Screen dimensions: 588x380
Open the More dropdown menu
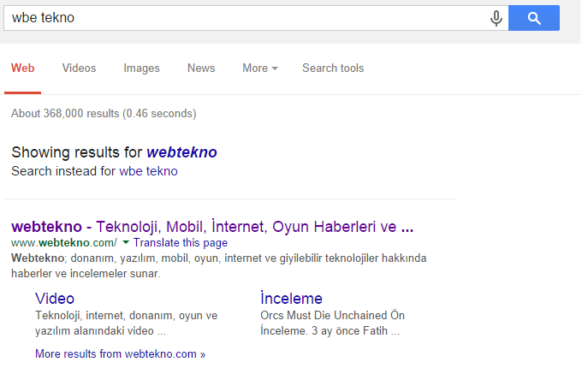(x=260, y=68)
